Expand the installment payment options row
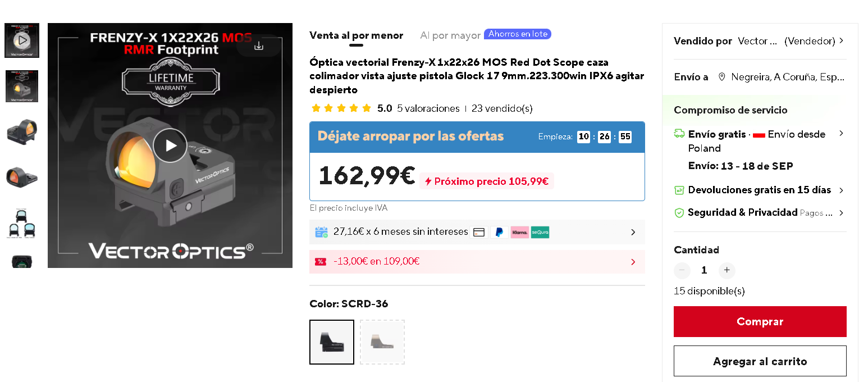 (477, 232)
